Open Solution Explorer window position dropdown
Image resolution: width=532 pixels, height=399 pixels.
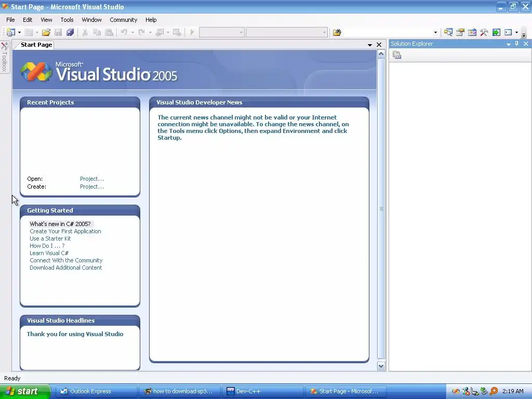tap(508, 44)
